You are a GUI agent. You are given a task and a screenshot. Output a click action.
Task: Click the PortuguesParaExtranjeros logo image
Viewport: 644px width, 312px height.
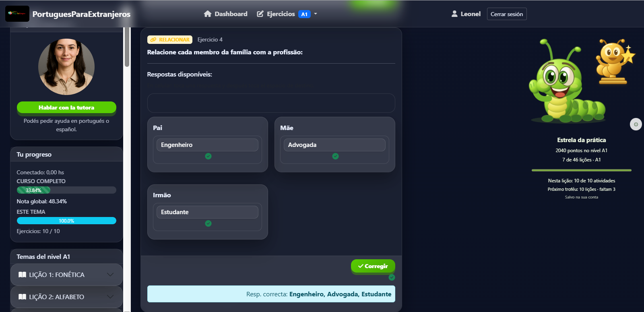(x=17, y=14)
